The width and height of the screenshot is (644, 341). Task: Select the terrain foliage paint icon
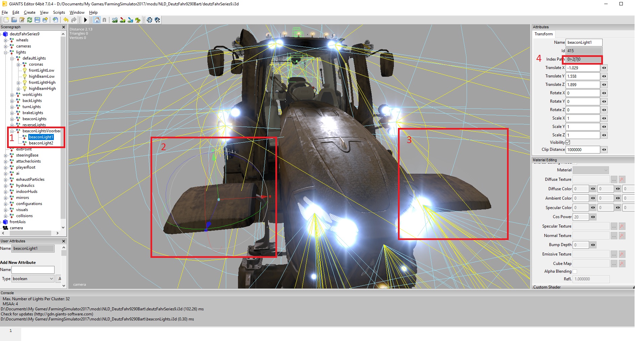click(x=138, y=20)
